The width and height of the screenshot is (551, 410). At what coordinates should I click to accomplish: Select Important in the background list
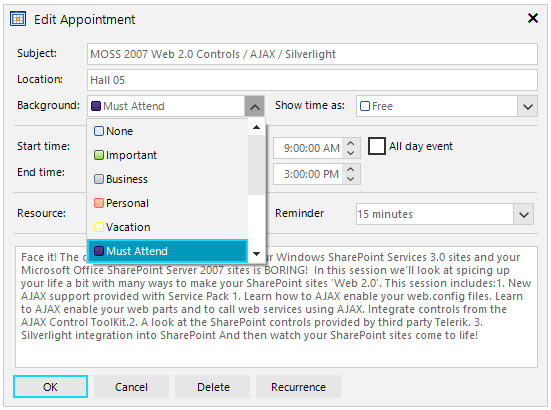[x=168, y=155]
